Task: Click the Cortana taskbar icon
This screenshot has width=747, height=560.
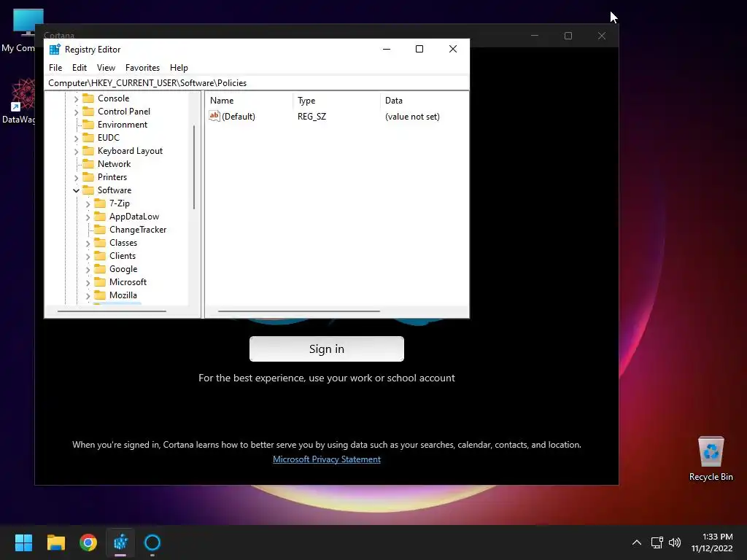Action: click(x=152, y=542)
